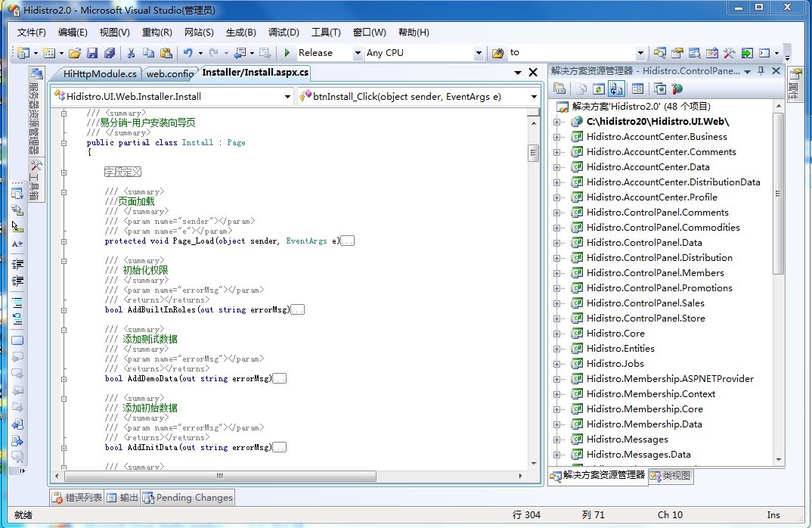Toggle auto-hide pin for Solution Explorer
The image size is (812, 528).
(761, 71)
